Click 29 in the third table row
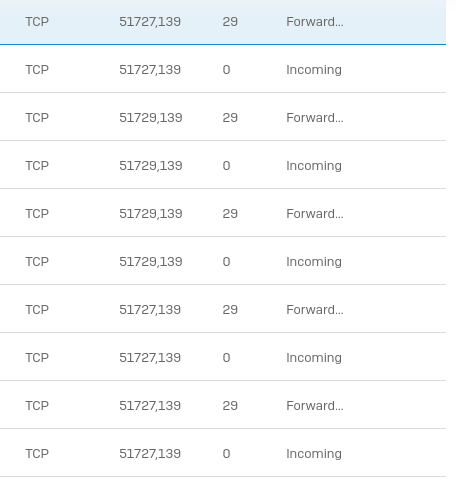Screen dimensions: 456x483 point(230,118)
